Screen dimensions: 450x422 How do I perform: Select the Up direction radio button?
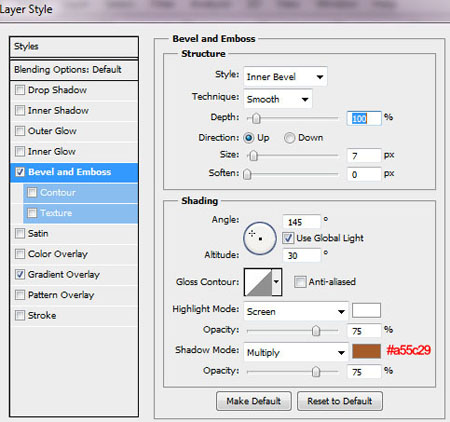(248, 138)
